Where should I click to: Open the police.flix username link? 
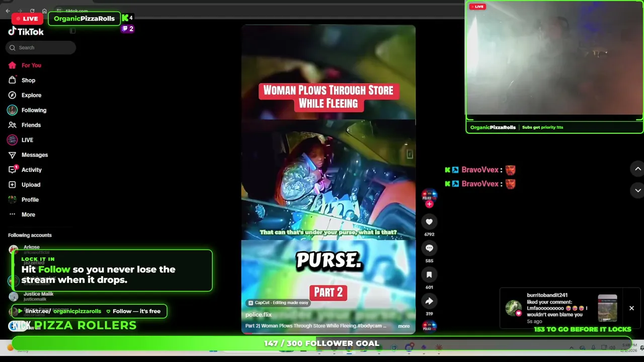pos(259,315)
